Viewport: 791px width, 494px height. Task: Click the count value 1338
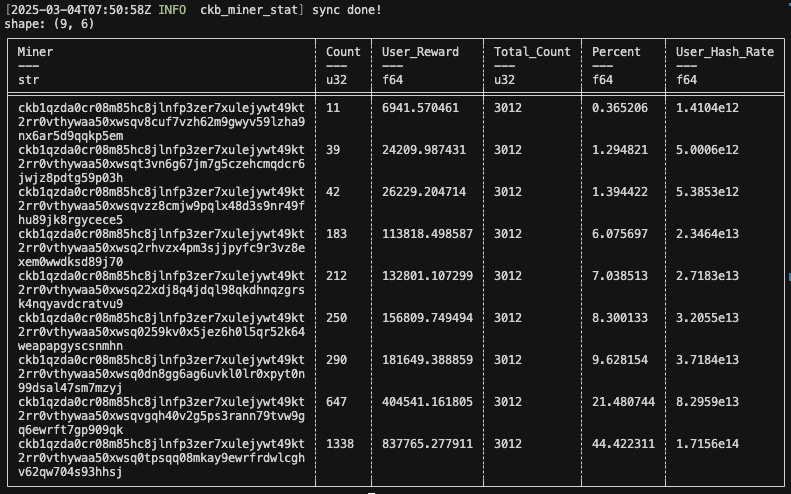click(340, 443)
